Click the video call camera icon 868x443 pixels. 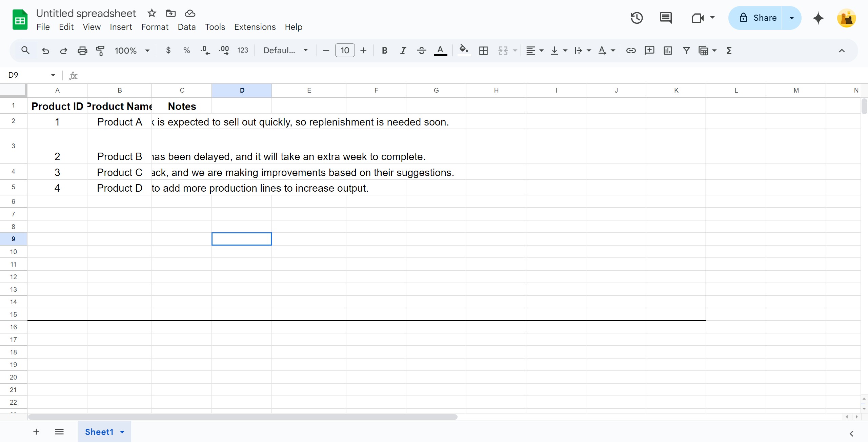(x=697, y=18)
